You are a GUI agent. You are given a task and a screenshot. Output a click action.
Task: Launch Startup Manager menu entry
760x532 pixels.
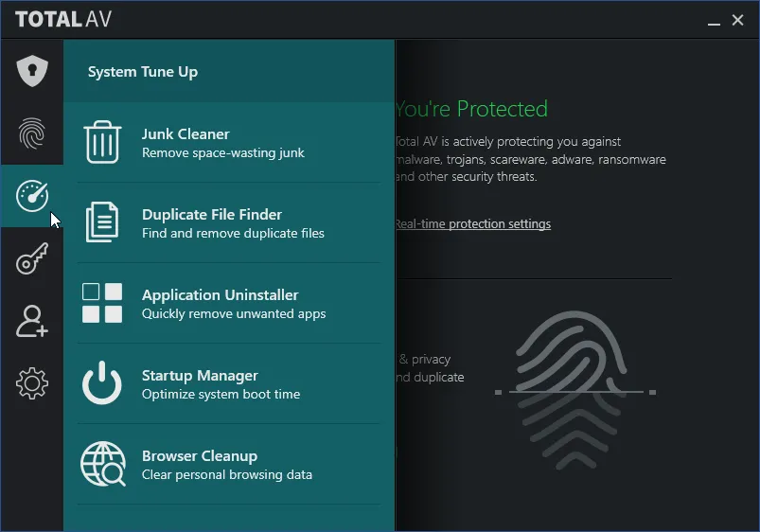pos(229,384)
